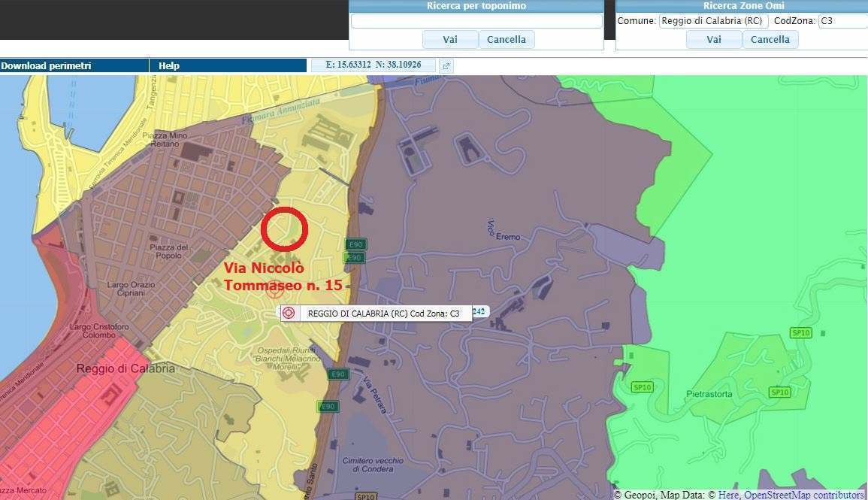Open the Here map data link
This screenshot has height=500, width=868.
(x=729, y=495)
